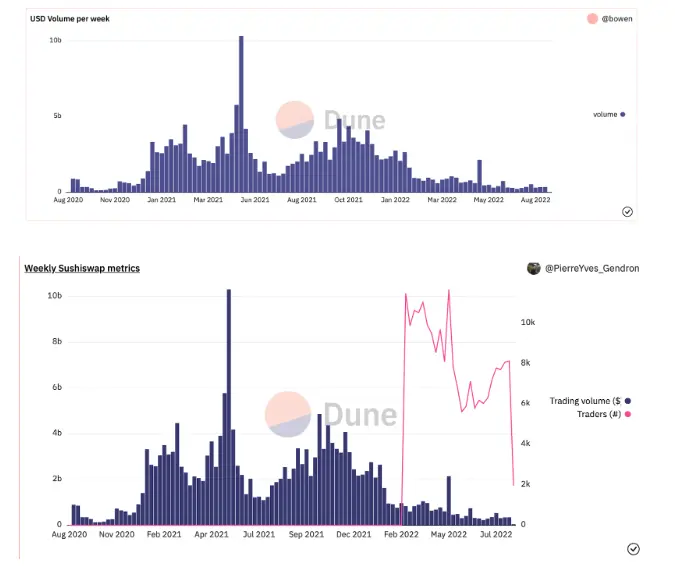
Task: Click 'May 2022' axis label in top chart
Action: (489, 200)
